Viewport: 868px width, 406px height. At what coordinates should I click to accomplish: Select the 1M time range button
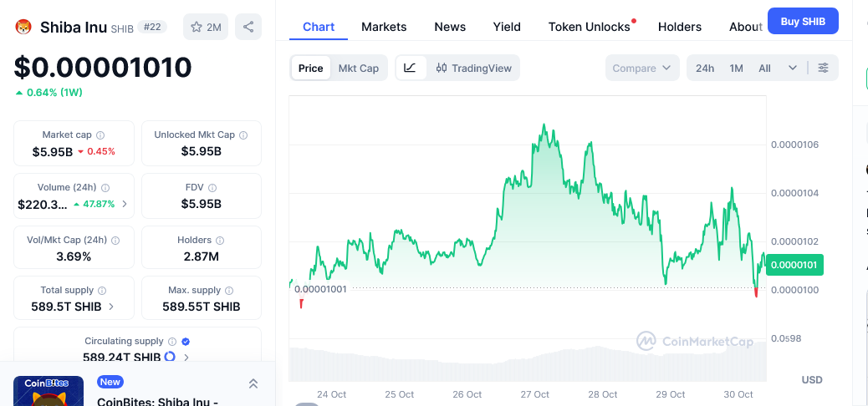(736, 68)
